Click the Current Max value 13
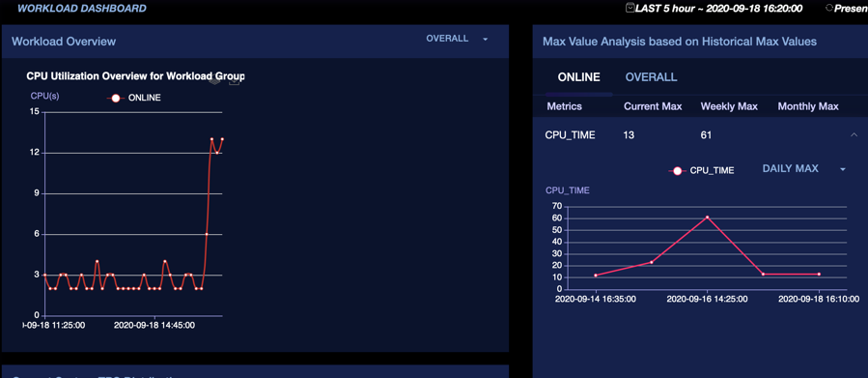868x378 pixels. pos(629,135)
